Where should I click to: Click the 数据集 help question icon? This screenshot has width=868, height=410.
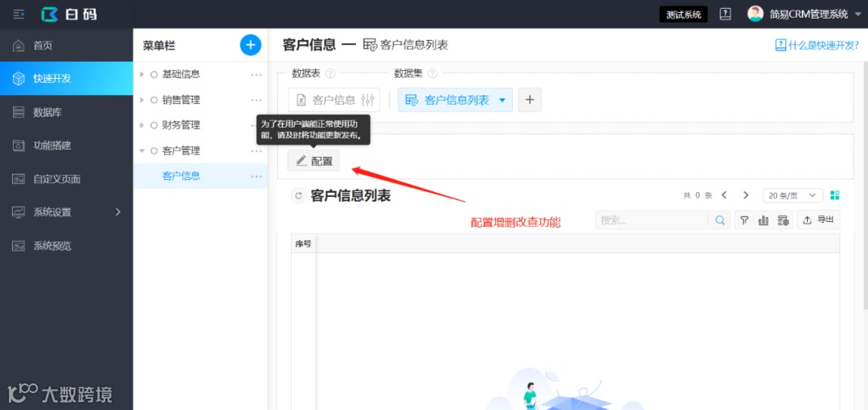click(432, 73)
